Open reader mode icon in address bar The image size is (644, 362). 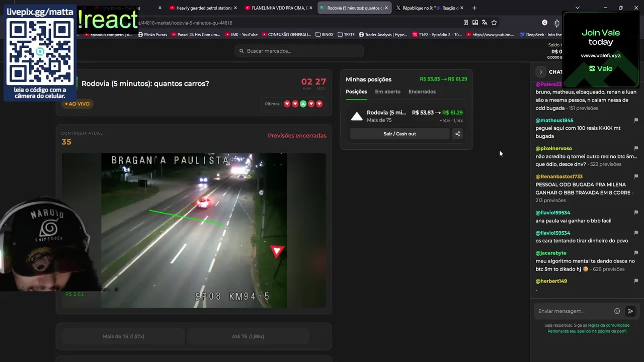click(466, 23)
